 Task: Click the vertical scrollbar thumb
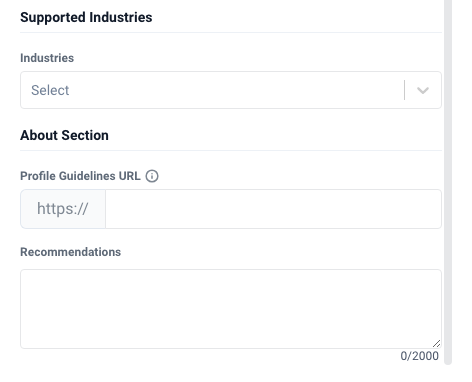point(448,182)
